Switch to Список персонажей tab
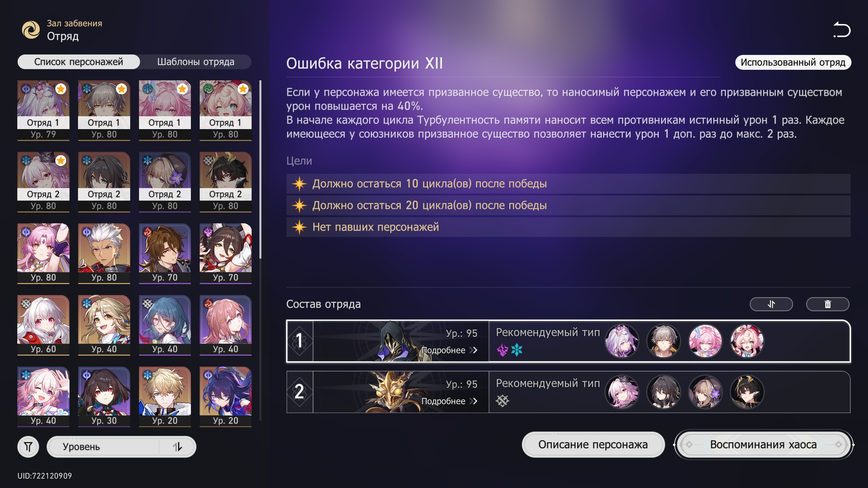868x488 pixels. 79,62
